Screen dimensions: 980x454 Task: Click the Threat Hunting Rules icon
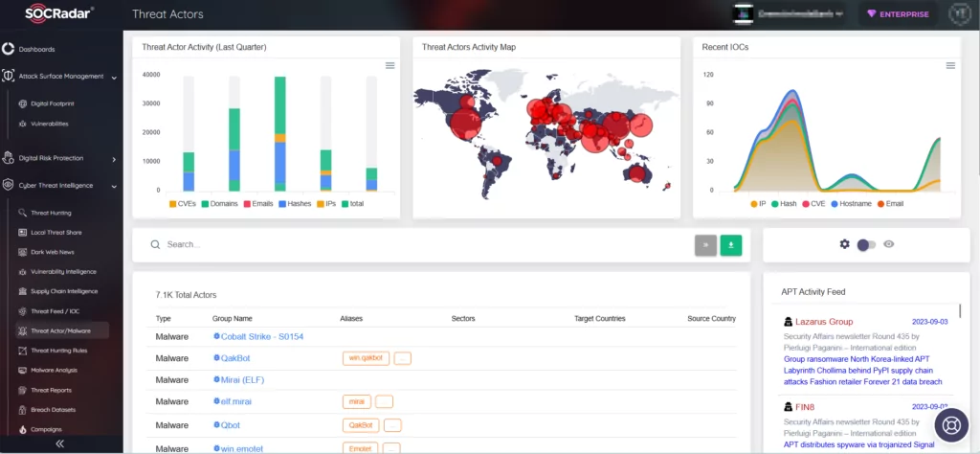(23, 351)
